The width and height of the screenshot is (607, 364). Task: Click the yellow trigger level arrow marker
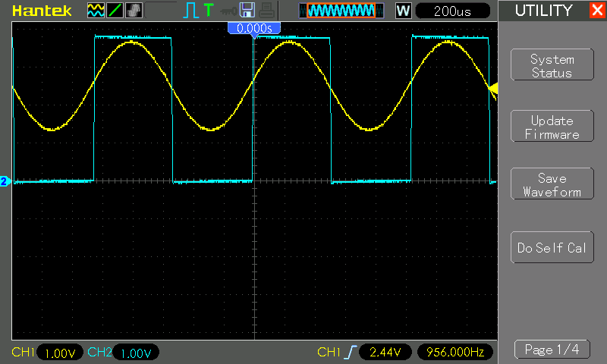492,89
